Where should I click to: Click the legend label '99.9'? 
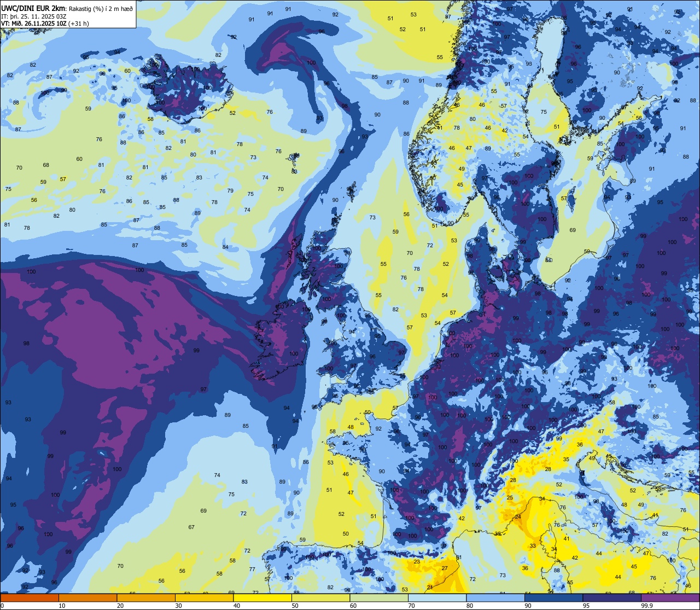pos(647,606)
